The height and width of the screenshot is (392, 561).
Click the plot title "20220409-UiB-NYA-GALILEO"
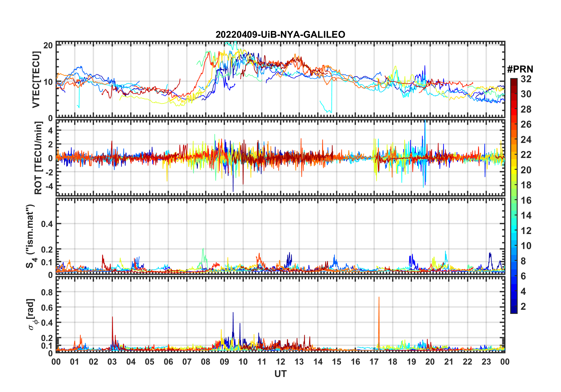pyautogui.click(x=280, y=35)
